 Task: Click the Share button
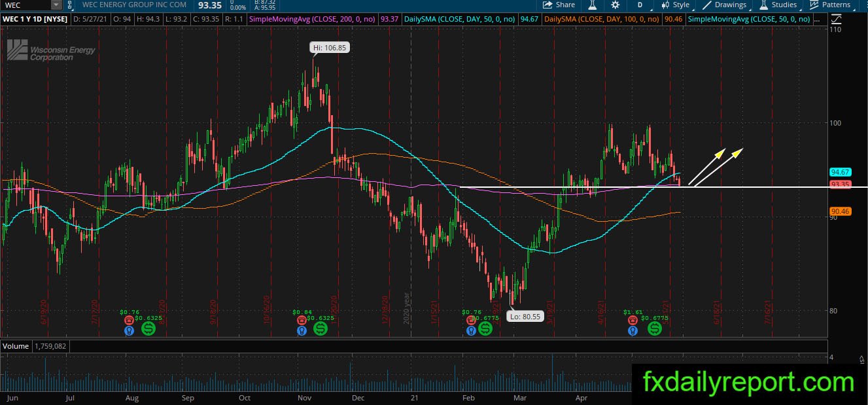pyautogui.click(x=559, y=5)
